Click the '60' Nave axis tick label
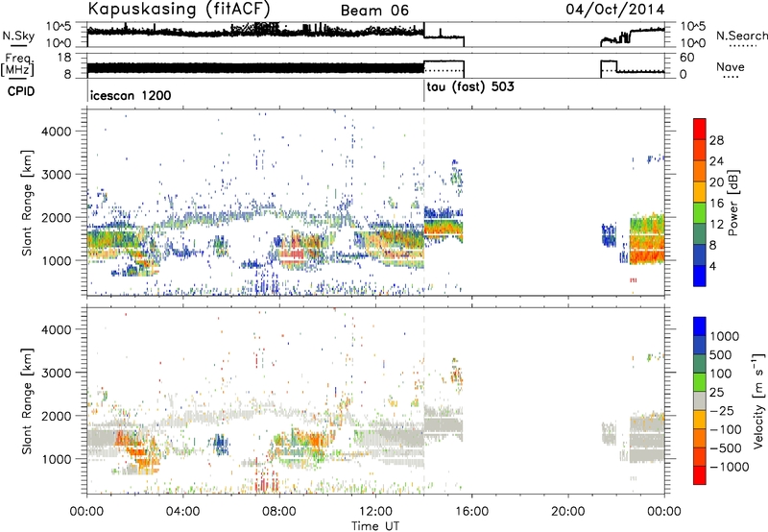This screenshot has width=768, height=532. [687, 58]
